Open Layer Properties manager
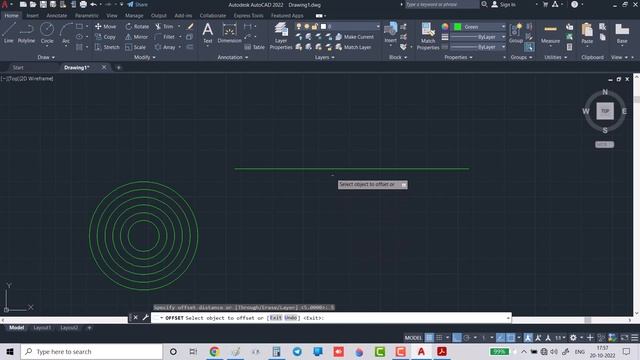The height and width of the screenshot is (360, 640). (281, 36)
